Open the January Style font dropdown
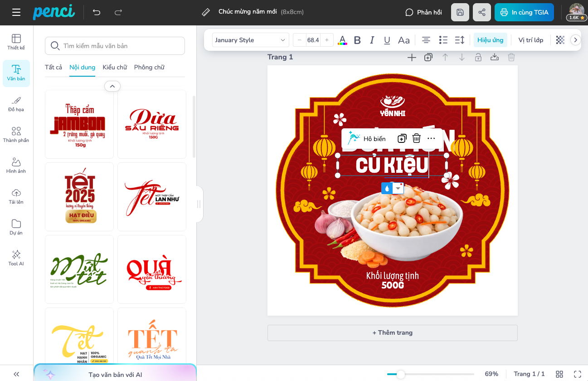588x381 pixels. (250, 40)
